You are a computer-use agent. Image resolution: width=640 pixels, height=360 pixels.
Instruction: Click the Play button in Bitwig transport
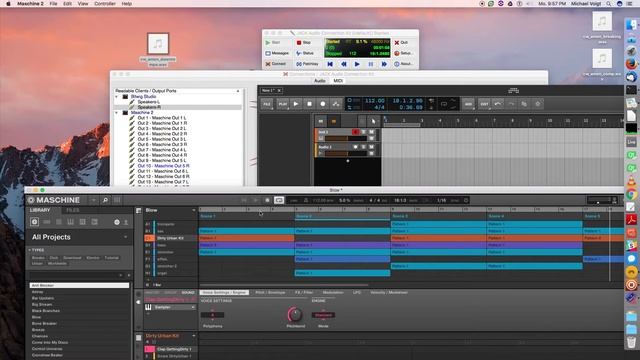[x=296, y=104]
